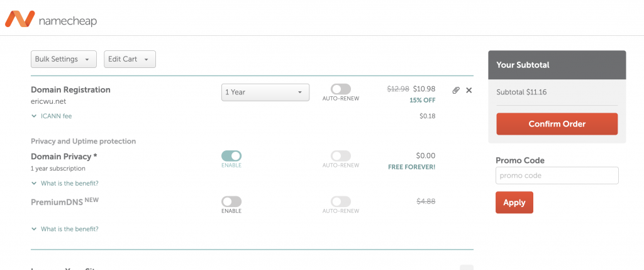This screenshot has width=644, height=270.
Task: Expand PremiumDNS 'What is the benefit?'
Action: (x=65, y=229)
